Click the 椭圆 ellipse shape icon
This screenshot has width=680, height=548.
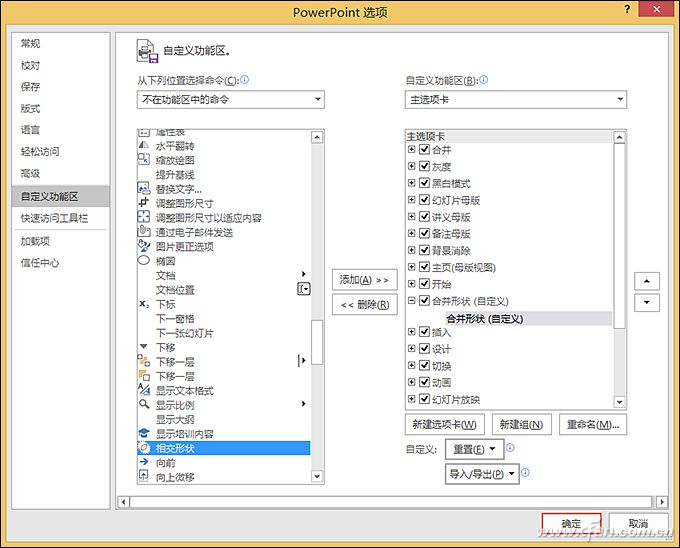pos(144,260)
